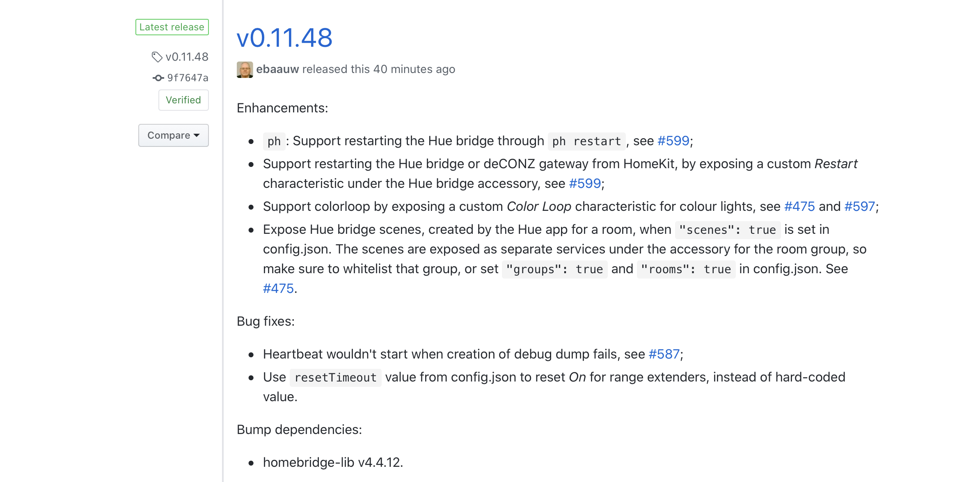The width and height of the screenshot is (980, 482).
Task: Click the Verified badge
Action: pyautogui.click(x=183, y=100)
